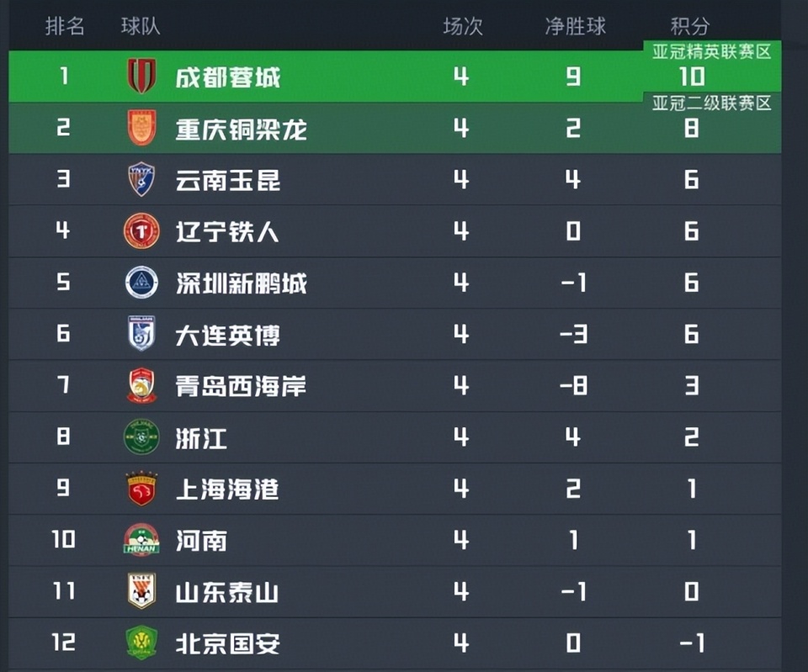
Task: Click the 球队 column header
Action: [x=139, y=26]
